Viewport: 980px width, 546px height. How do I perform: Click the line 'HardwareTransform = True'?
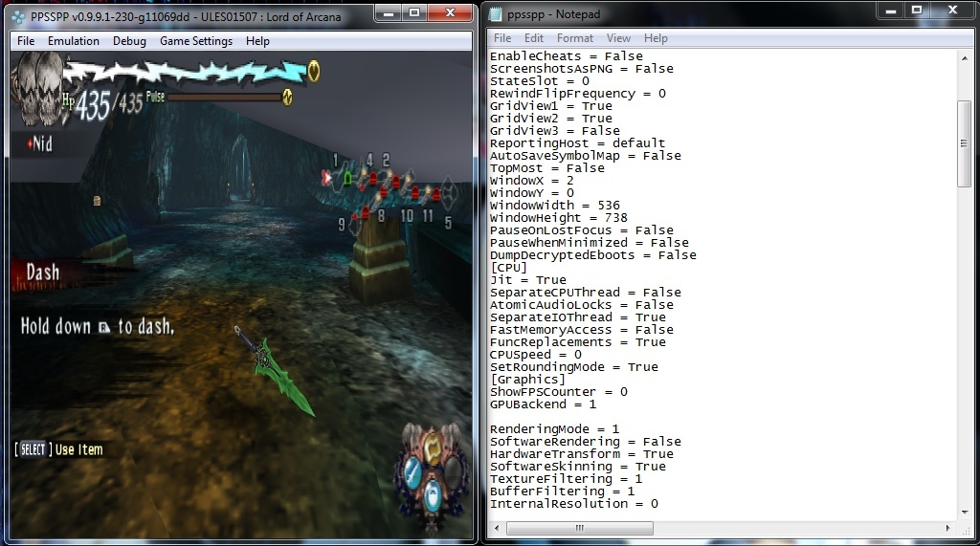click(582, 454)
